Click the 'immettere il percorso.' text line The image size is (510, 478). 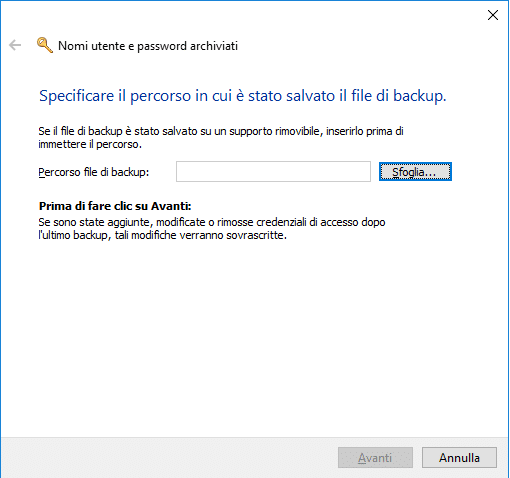pos(90,144)
